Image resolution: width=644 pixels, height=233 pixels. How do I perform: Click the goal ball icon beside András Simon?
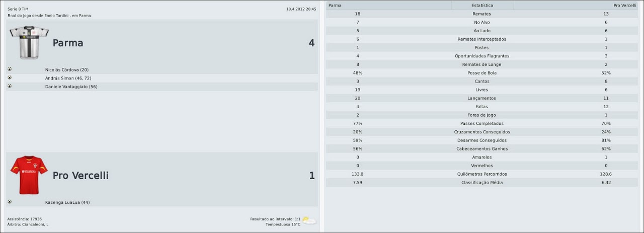click(10, 77)
